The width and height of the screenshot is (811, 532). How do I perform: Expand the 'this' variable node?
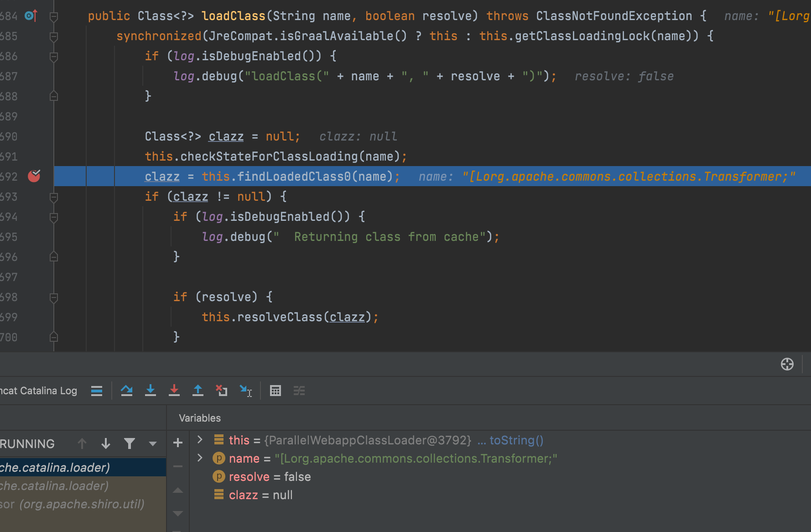click(200, 439)
